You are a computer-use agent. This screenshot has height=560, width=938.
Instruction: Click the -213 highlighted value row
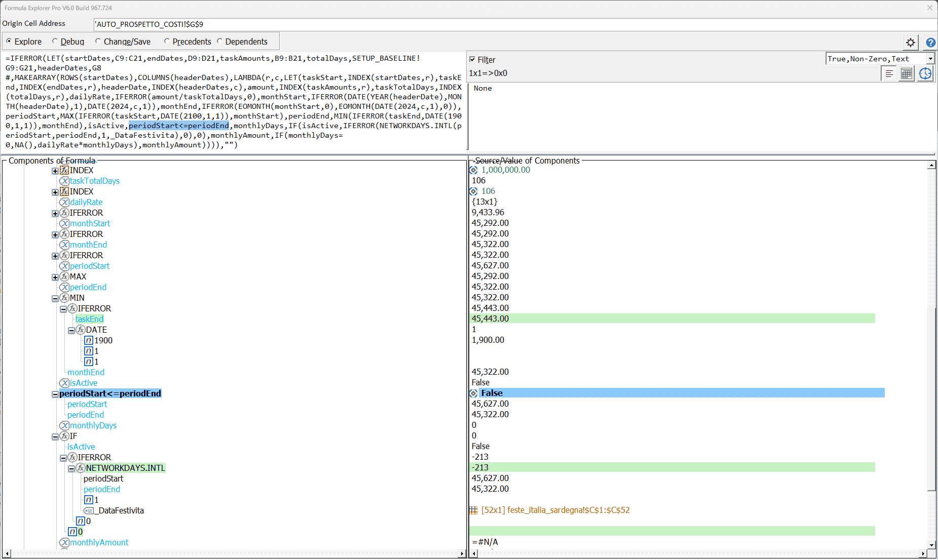(x=672, y=467)
